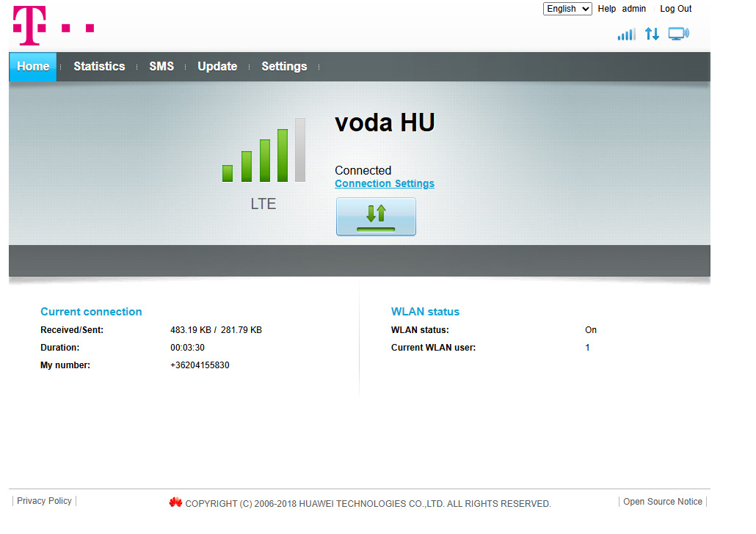Click the Current WLAN user value 1
756x534 pixels.
click(587, 348)
